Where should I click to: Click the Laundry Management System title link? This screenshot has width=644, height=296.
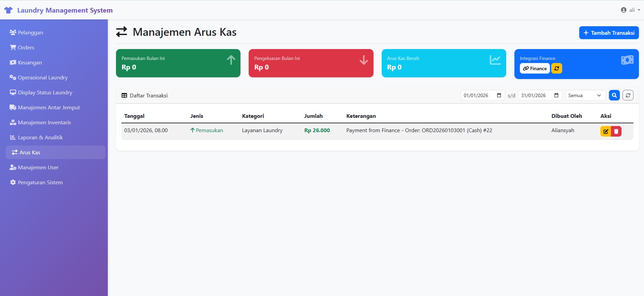click(x=65, y=10)
